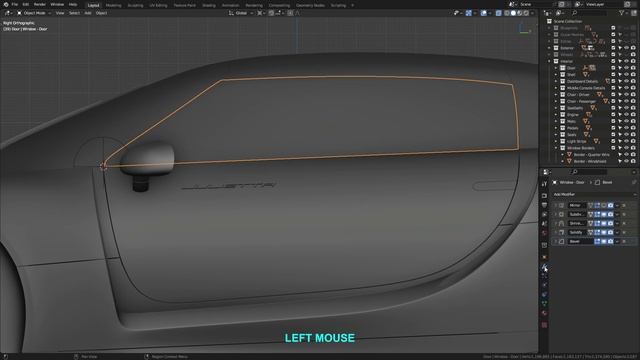The width and height of the screenshot is (640, 360).
Task: Expand the Door collection in outliner
Action: click(556, 68)
